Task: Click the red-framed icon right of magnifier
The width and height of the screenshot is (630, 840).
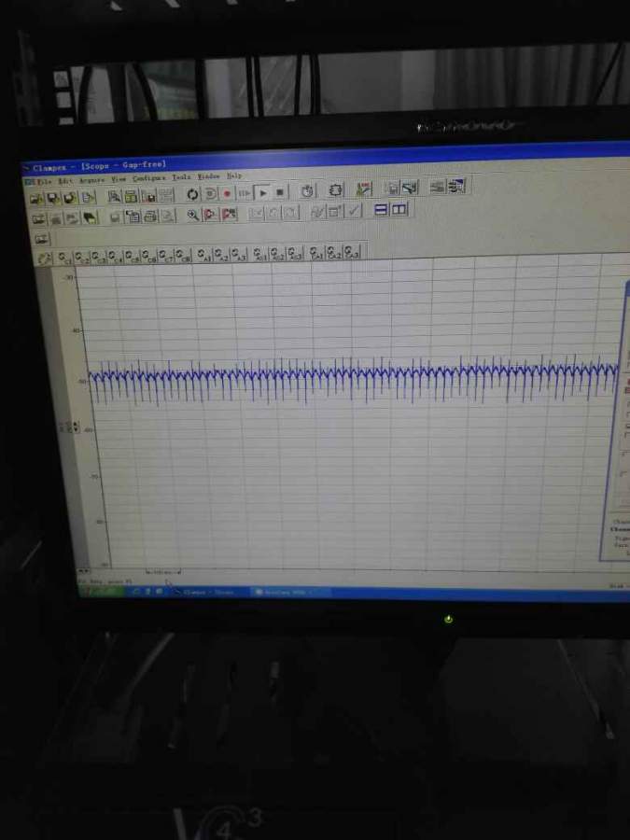Action: point(211,215)
